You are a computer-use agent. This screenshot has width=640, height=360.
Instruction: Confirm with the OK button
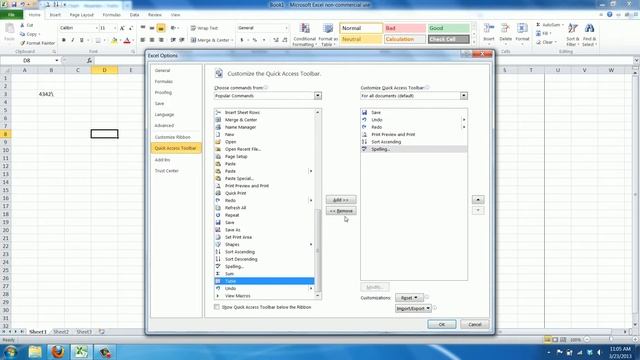click(442, 324)
